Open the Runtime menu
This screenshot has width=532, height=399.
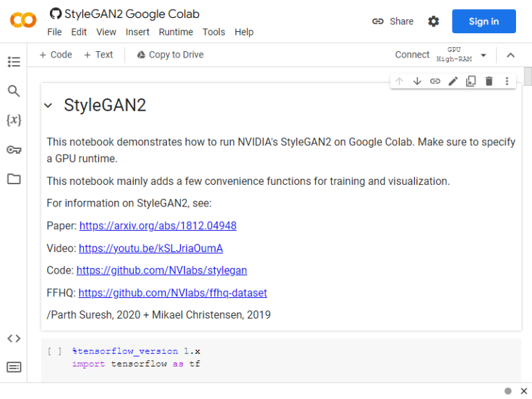[x=176, y=32]
